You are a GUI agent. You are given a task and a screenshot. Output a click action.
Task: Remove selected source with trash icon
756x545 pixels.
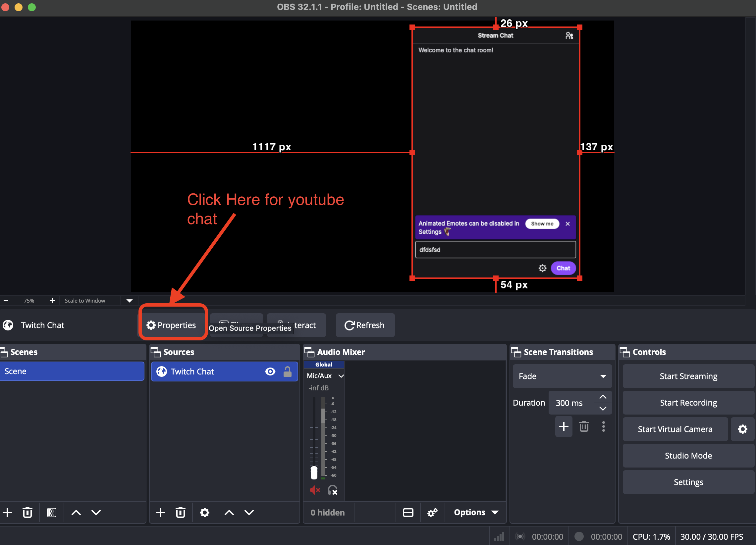[180, 512]
